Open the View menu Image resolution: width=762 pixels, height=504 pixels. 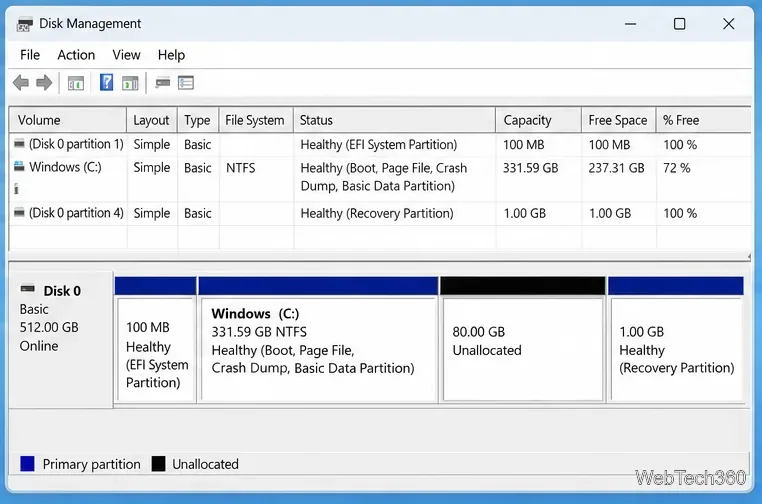click(126, 55)
